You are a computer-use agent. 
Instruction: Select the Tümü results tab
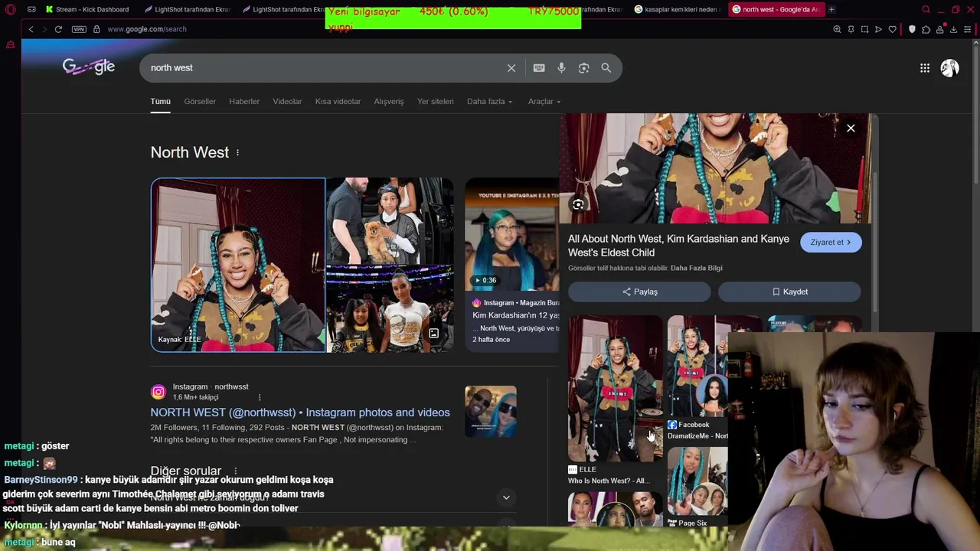click(160, 102)
